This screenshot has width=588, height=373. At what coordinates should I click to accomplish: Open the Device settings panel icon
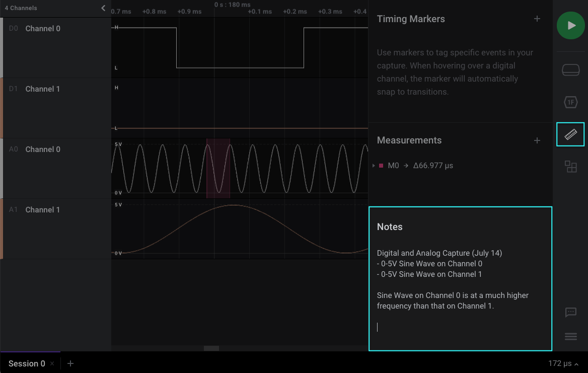570,70
